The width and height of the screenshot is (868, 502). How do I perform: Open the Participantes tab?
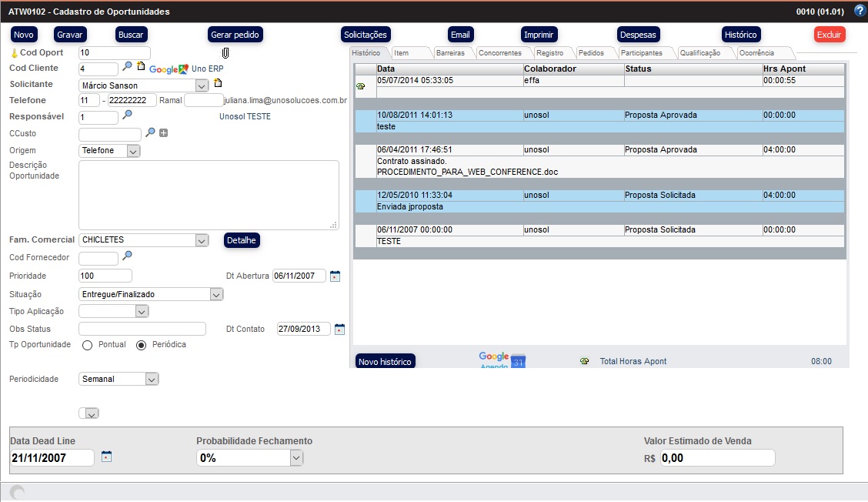pyautogui.click(x=641, y=53)
